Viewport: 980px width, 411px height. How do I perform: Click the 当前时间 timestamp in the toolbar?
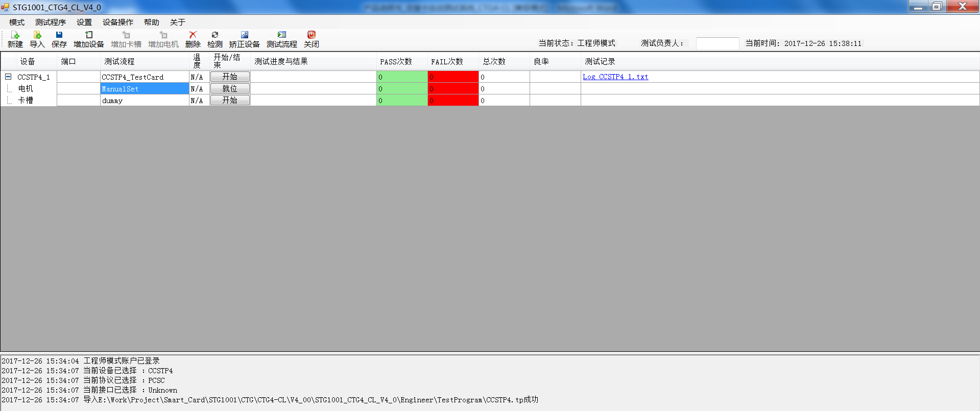(803, 43)
